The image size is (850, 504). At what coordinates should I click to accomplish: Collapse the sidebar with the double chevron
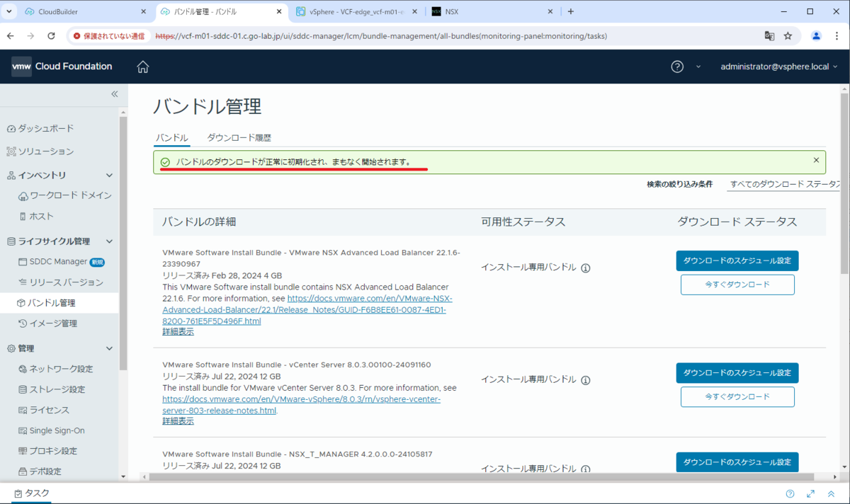pos(114,94)
